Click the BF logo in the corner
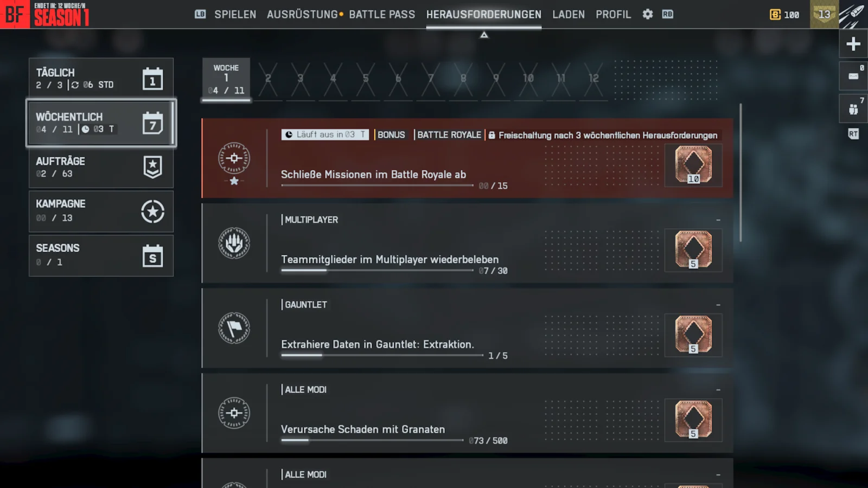The width and height of the screenshot is (868, 488). (15, 14)
